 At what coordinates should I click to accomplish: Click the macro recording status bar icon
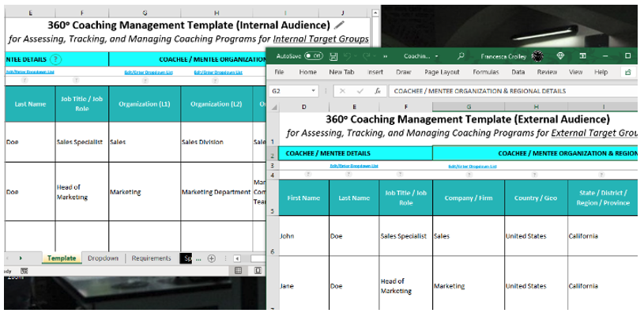point(24,270)
